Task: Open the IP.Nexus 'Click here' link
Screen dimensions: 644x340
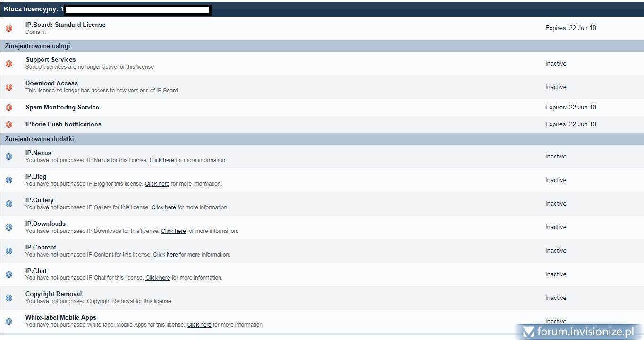Action: 161,160
